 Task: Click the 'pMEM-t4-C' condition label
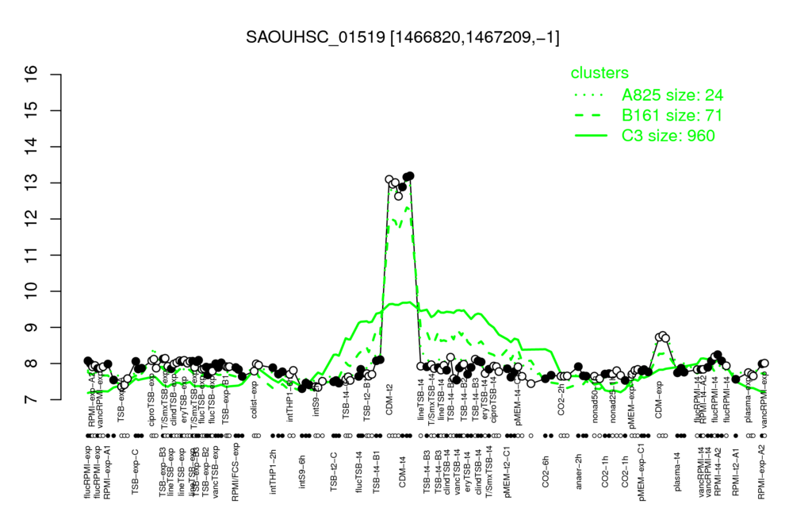518,402
